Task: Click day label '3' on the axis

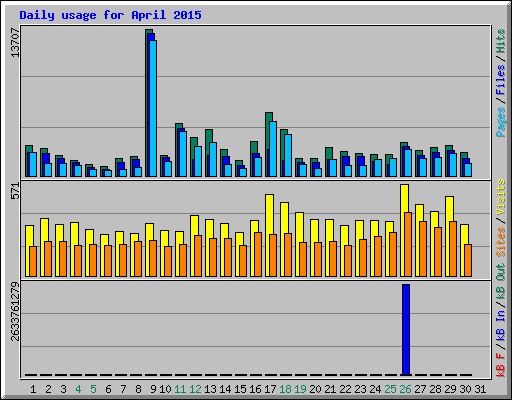Action: click(x=63, y=389)
